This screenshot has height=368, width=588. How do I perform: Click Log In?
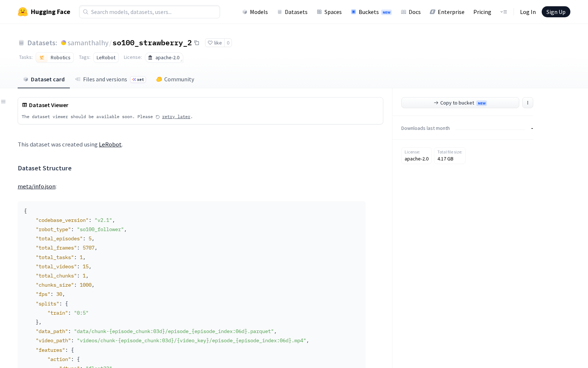pos(528,12)
